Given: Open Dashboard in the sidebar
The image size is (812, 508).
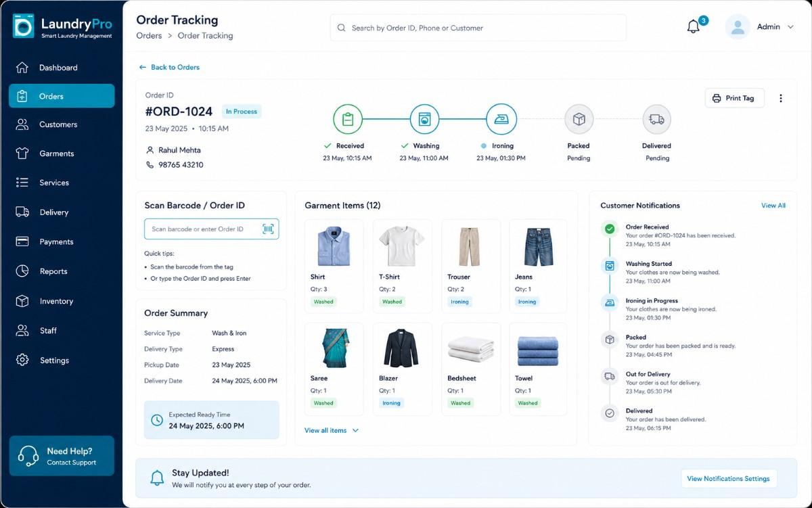Looking at the screenshot, I should pos(62,68).
